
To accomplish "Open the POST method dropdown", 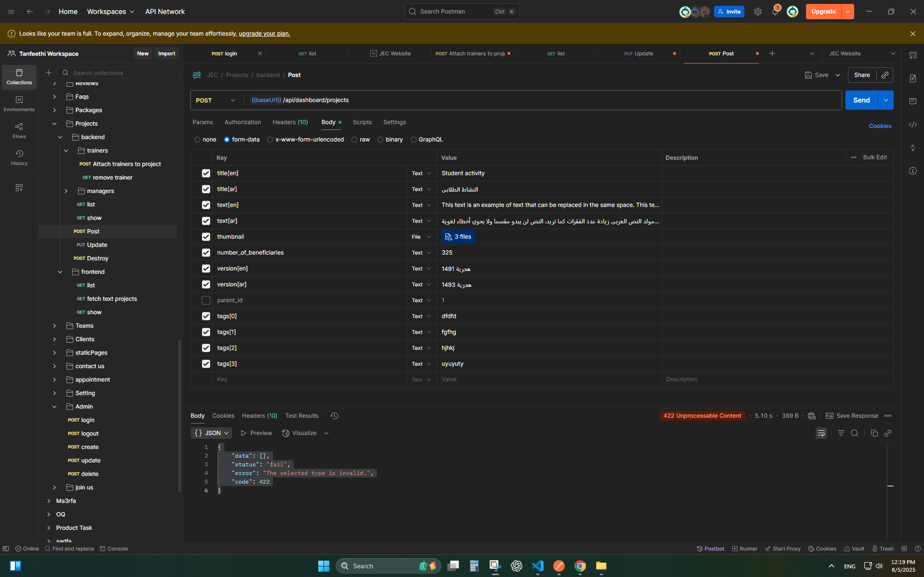I will tap(216, 100).
